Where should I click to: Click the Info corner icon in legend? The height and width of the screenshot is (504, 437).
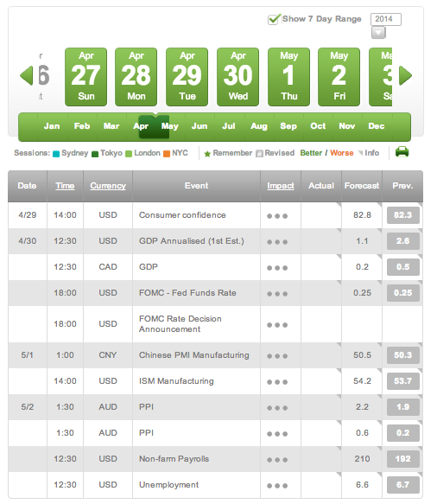pos(360,153)
